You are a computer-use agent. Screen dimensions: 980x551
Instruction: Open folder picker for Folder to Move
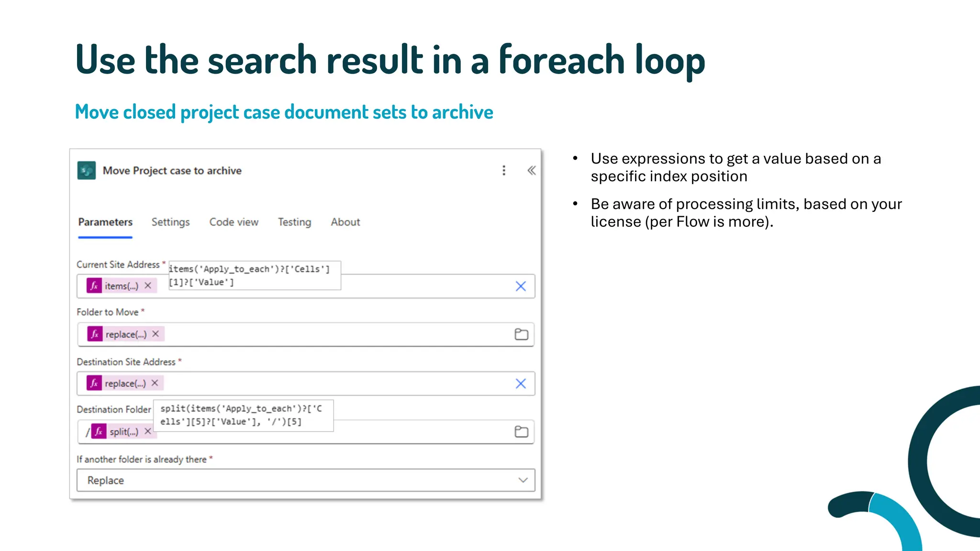[x=521, y=334]
